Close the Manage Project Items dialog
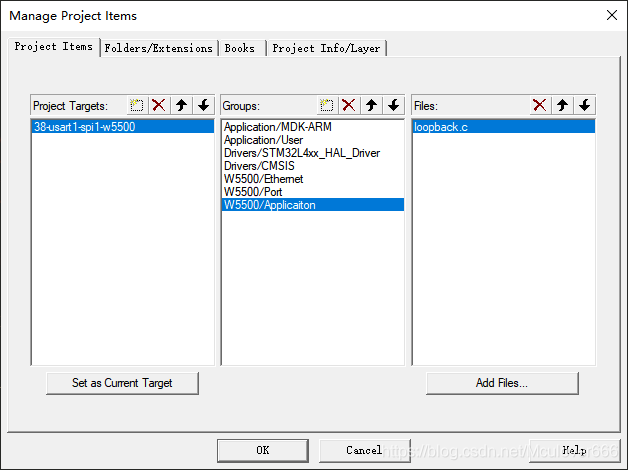 [x=612, y=16]
